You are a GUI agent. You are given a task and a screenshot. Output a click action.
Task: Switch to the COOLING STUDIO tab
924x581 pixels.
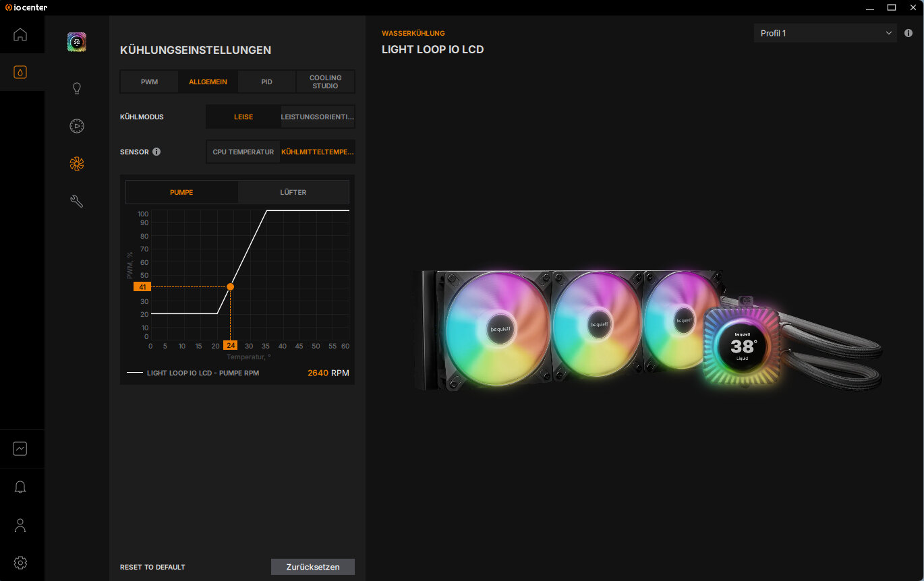click(326, 82)
